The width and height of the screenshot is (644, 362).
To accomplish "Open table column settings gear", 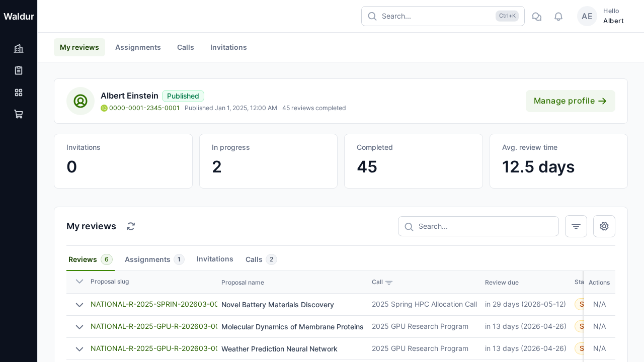I will (x=604, y=226).
